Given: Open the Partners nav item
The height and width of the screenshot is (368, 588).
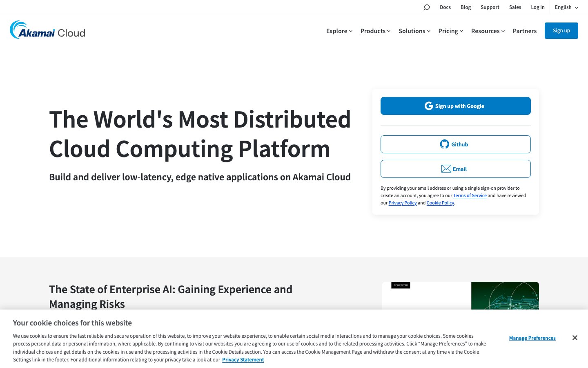Looking at the screenshot, I should point(525,31).
